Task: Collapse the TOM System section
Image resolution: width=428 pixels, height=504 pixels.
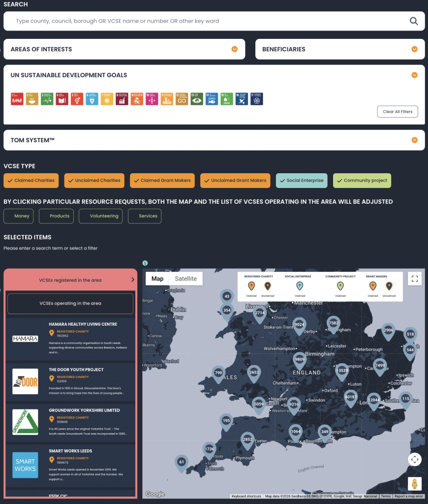Action: [x=414, y=140]
